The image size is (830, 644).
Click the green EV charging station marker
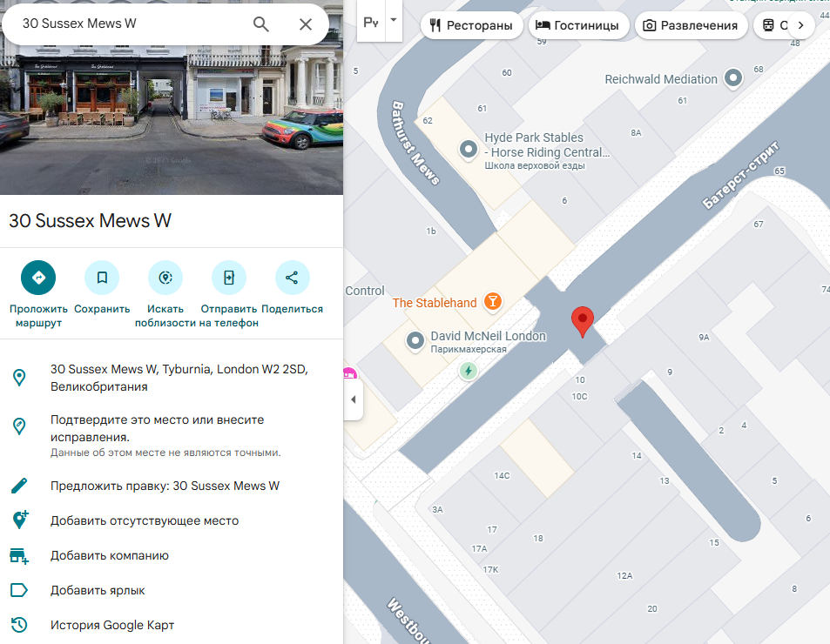pos(469,372)
